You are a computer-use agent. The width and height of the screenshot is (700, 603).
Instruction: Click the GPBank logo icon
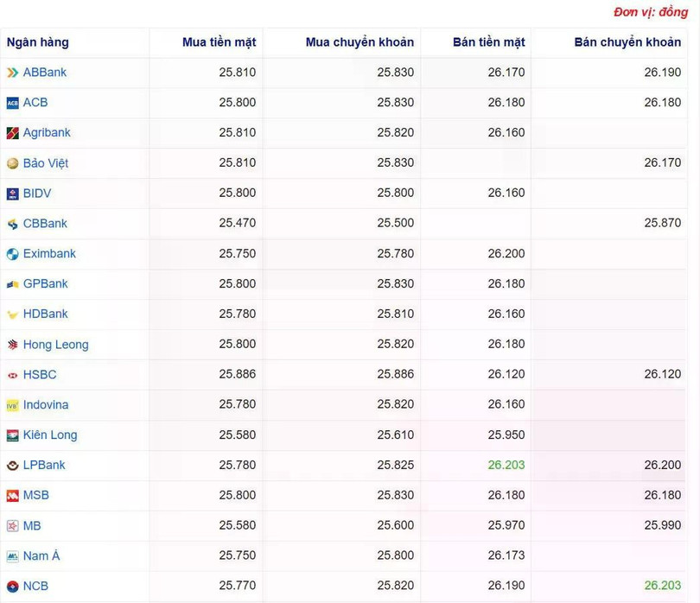click(x=12, y=284)
